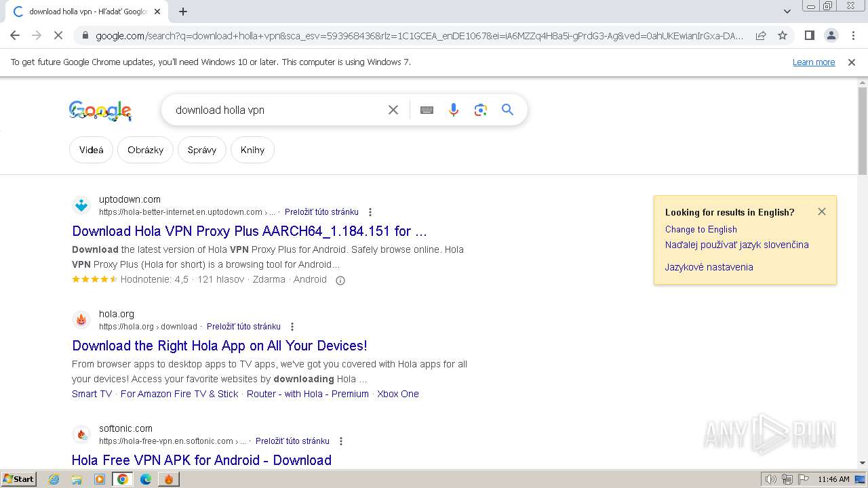Submit search with magnifier icon
Image resolution: width=868 pixels, height=488 pixels.
[507, 110]
